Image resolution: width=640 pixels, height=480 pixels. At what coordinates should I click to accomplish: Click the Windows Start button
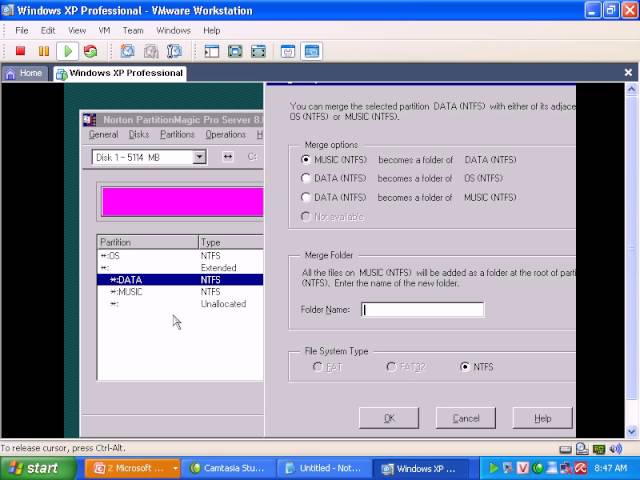click(38, 468)
